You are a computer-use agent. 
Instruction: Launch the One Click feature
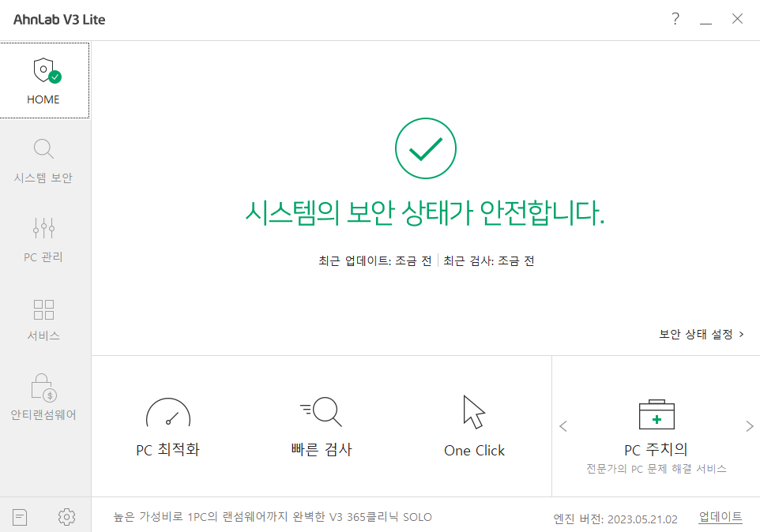tap(473, 426)
